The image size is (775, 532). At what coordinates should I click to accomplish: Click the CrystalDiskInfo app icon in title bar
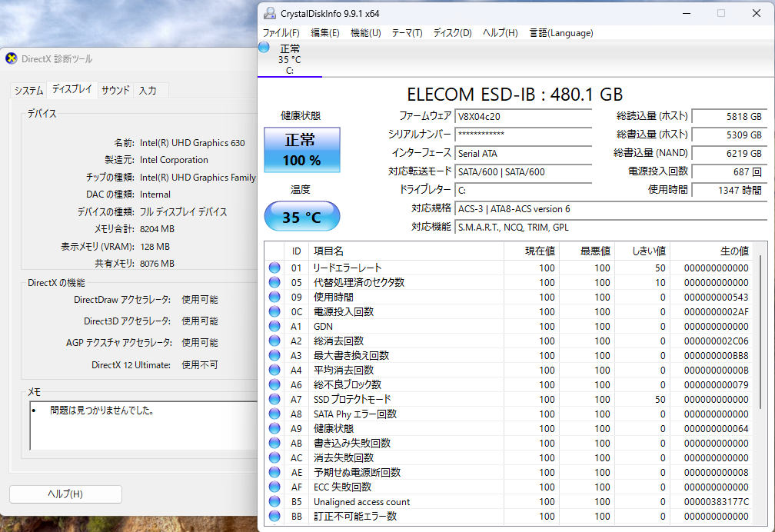tap(269, 13)
